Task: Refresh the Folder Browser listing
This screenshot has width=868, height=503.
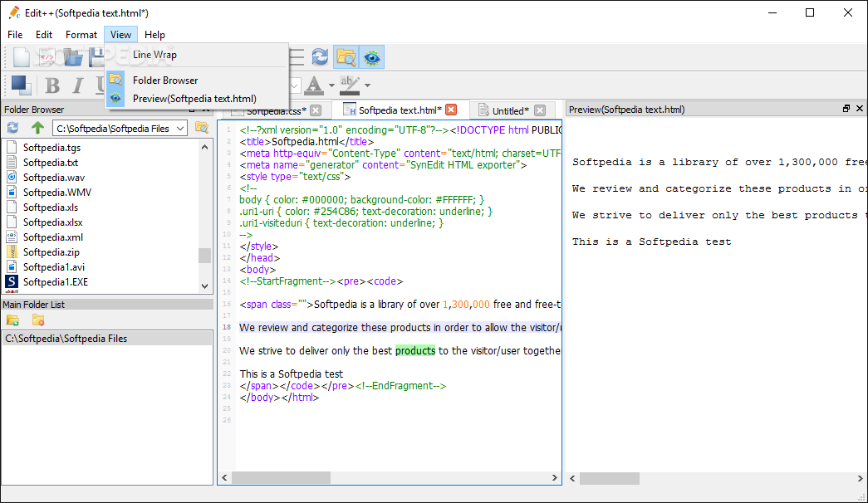Action: (12, 128)
